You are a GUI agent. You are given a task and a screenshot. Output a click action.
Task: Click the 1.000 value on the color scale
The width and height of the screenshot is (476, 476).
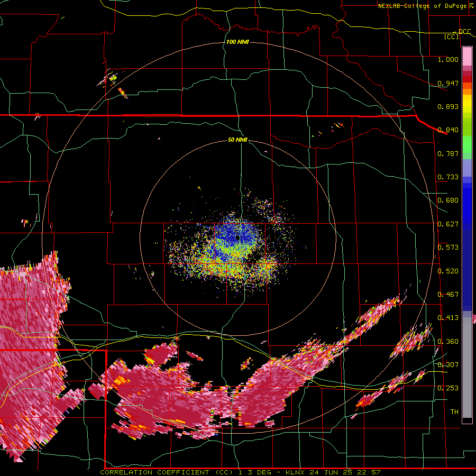448,59
